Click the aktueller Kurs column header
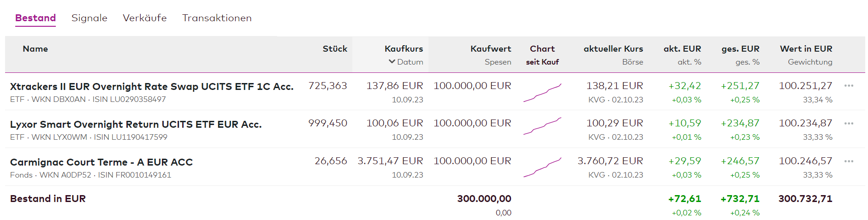The height and width of the screenshot is (220, 868). pos(613,49)
